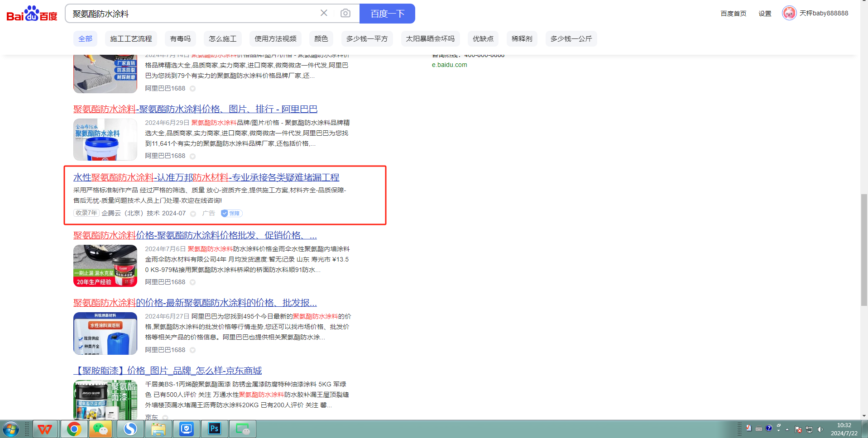Select the 太阳暴晒会坏吗 filter tab
Screen dimensions: 868x438
tap(430, 39)
